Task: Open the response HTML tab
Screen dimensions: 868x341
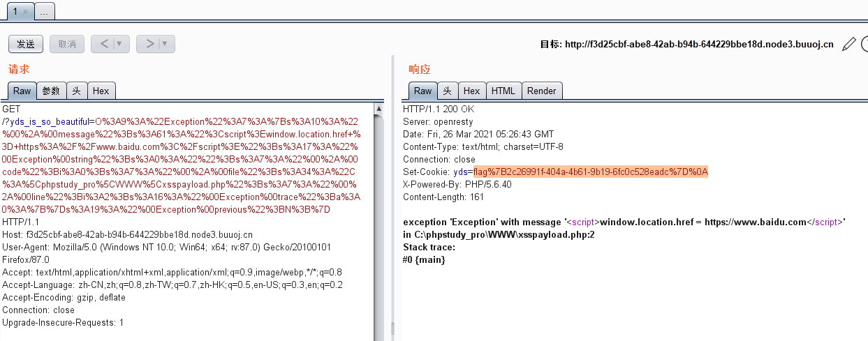Action: click(x=503, y=91)
